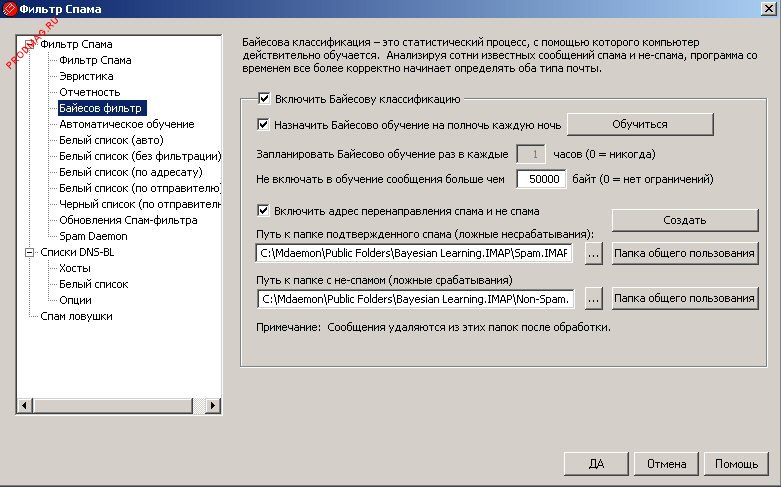Click the Обучиться button
Viewport: 781px width, 487px height.
coord(640,124)
